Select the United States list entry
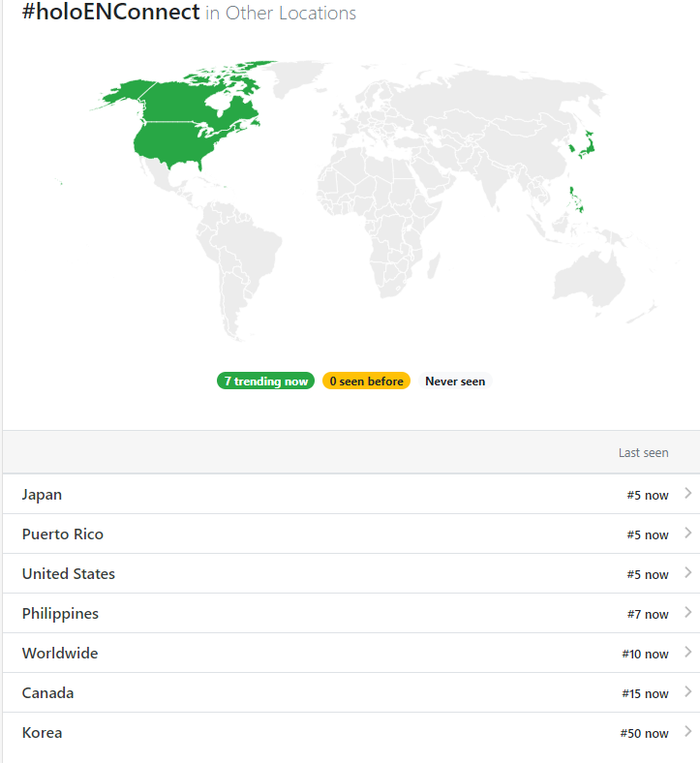The image size is (700, 763). pos(69,574)
